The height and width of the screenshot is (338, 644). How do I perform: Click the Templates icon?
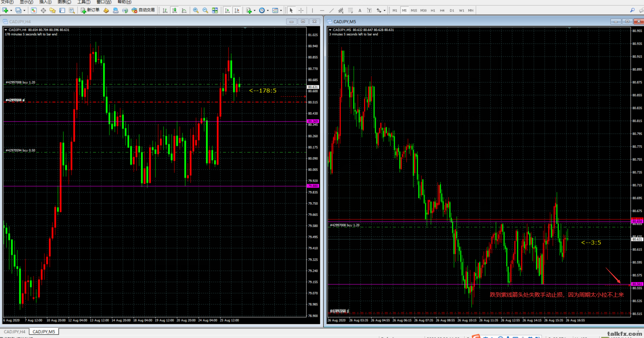coord(275,10)
